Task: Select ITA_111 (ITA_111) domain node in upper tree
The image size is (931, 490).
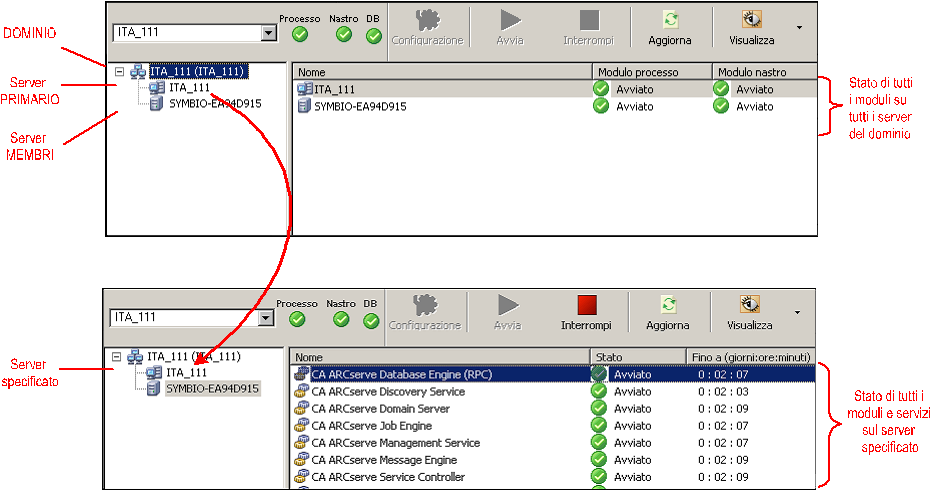Action: tap(197, 71)
